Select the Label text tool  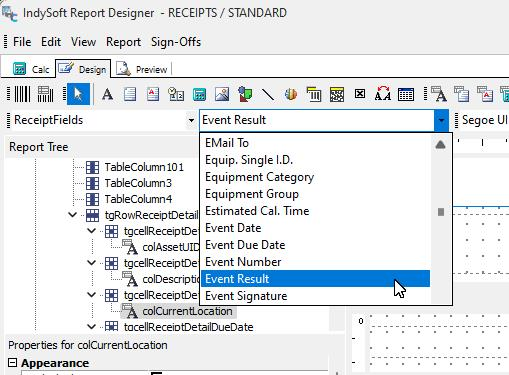[x=107, y=94]
